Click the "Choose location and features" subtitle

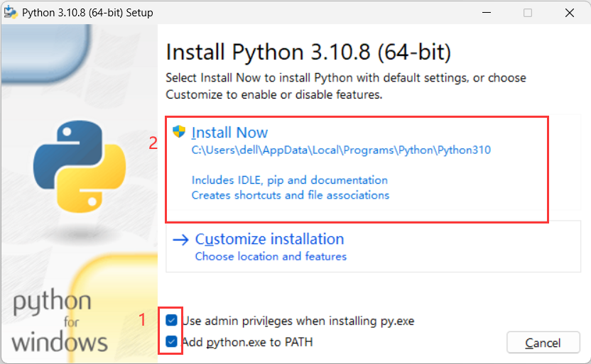click(271, 256)
